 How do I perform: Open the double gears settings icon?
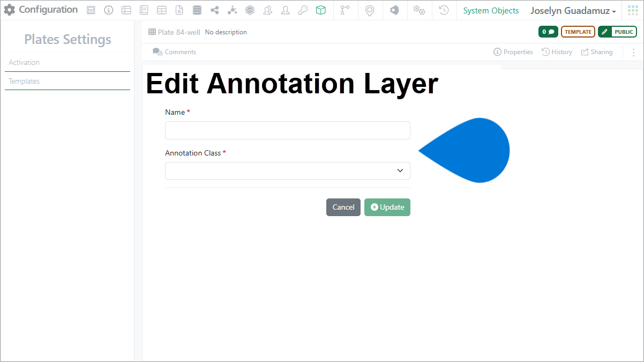point(419,10)
